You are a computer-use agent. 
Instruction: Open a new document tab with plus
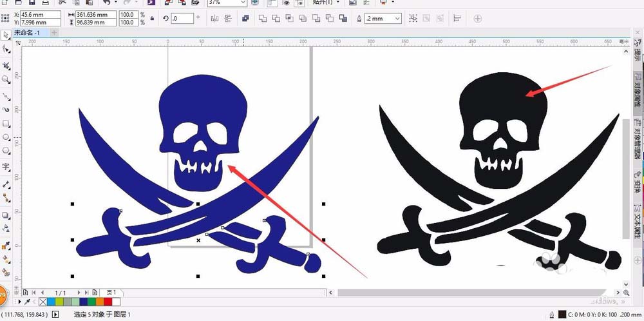(54, 32)
